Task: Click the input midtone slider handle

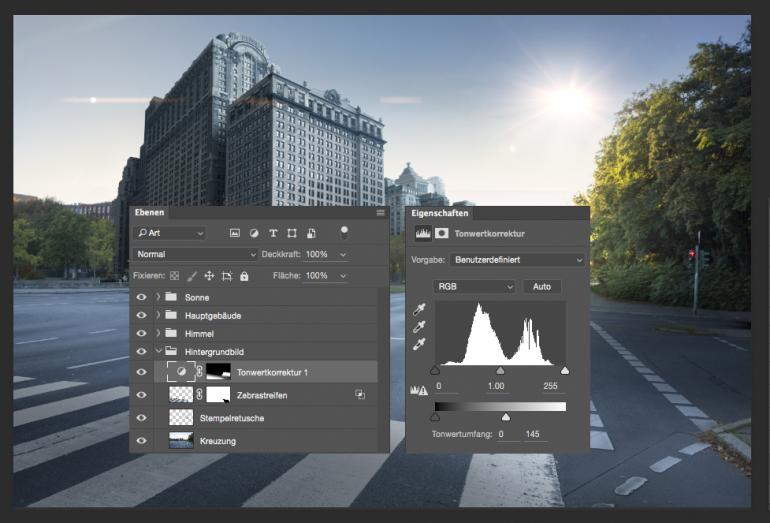Action: 500,370
